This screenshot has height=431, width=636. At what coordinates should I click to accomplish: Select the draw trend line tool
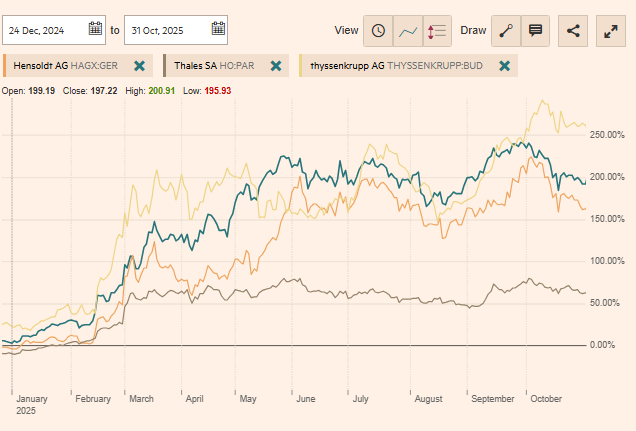click(506, 30)
